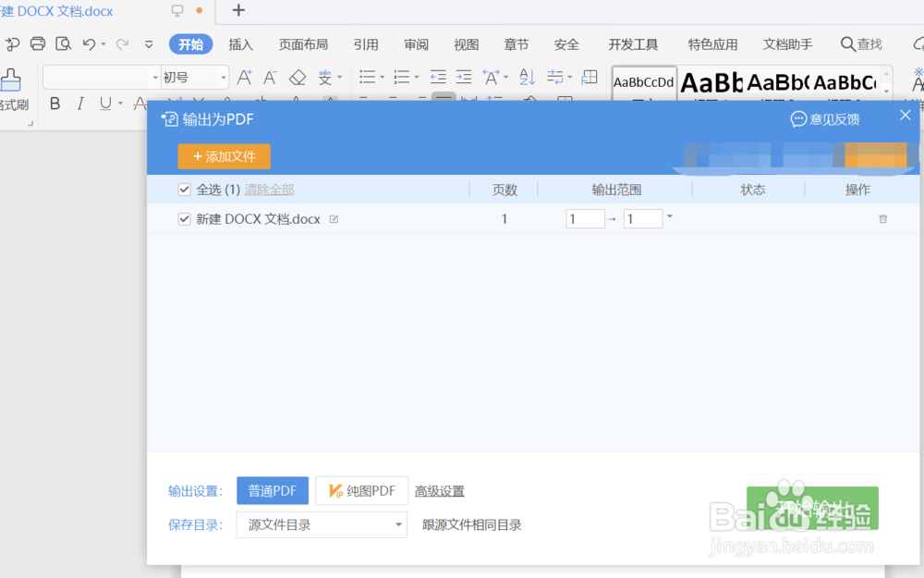Click the 添加文件 add file button
The height and width of the screenshot is (578, 924).
[x=224, y=156]
